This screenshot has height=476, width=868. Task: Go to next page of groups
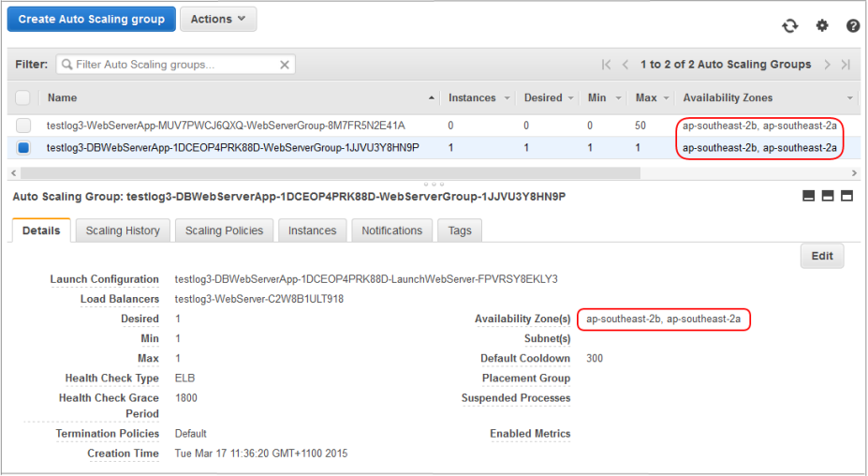point(827,65)
